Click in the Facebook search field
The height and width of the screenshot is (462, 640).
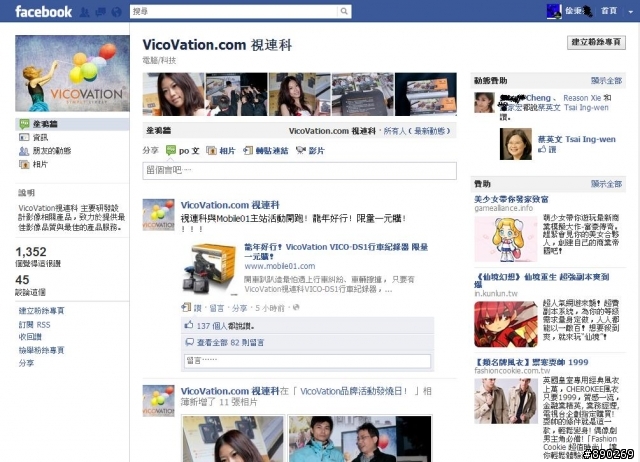click(234, 11)
